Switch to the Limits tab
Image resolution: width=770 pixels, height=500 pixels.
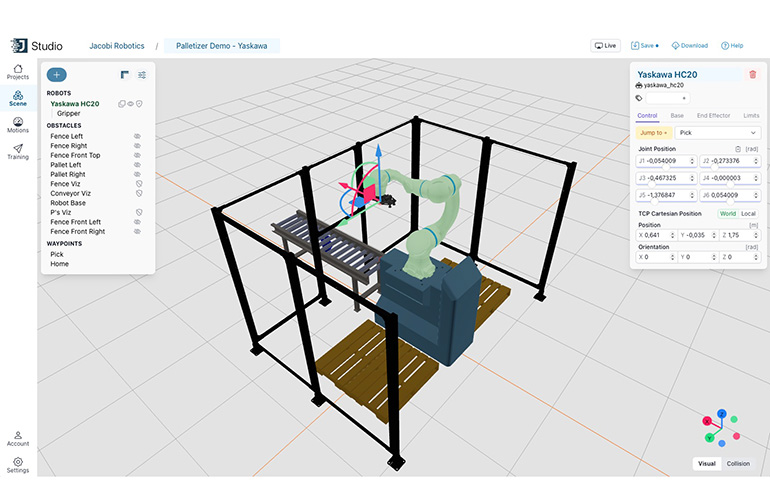(751, 116)
